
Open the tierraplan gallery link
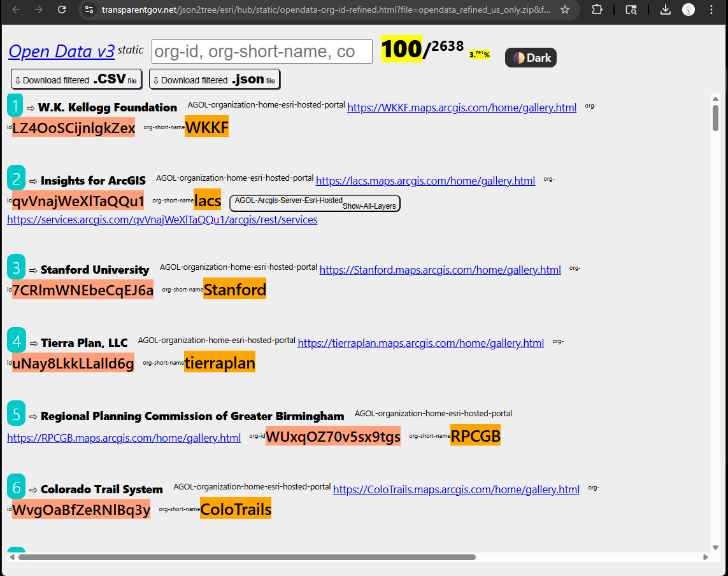pyautogui.click(x=420, y=343)
